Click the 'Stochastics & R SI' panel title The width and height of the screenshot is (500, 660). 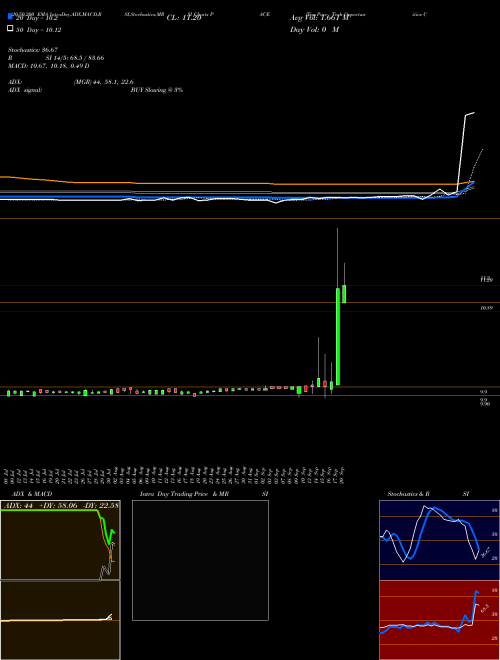coord(428,494)
